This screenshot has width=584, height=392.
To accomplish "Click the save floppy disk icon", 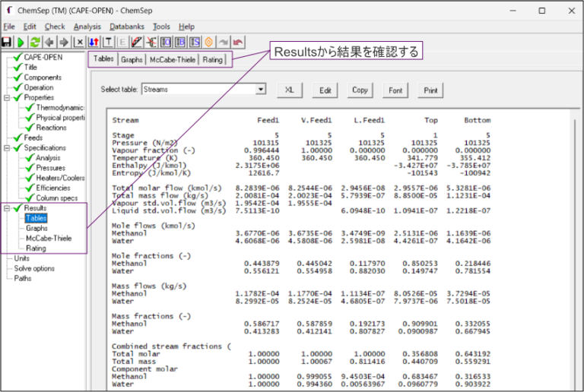I will [x=6, y=42].
